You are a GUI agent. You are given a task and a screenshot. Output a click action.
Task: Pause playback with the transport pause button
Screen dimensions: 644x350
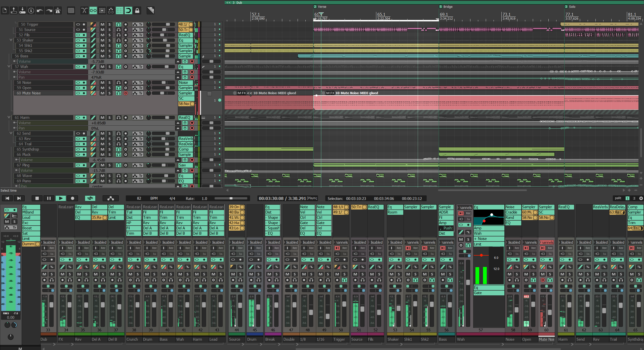pos(49,198)
